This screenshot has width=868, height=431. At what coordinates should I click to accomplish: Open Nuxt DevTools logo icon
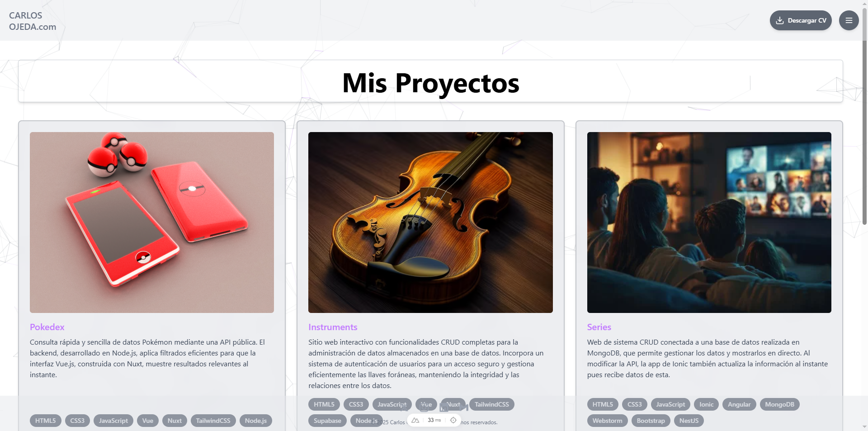pyautogui.click(x=415, y=420)
